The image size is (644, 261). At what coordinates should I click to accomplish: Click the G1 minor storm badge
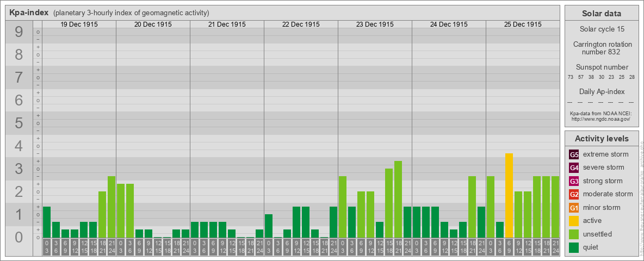click(x=574, y=208)
